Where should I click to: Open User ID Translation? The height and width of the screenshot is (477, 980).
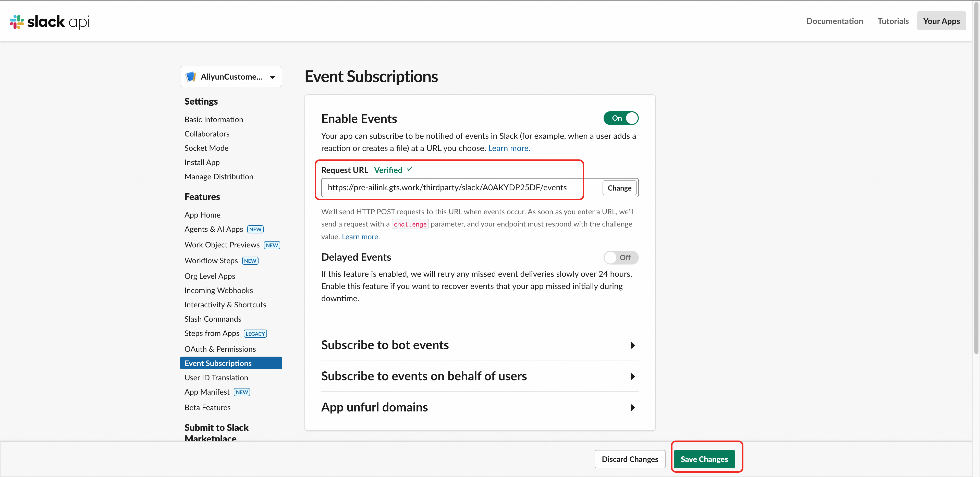point(216,378)
